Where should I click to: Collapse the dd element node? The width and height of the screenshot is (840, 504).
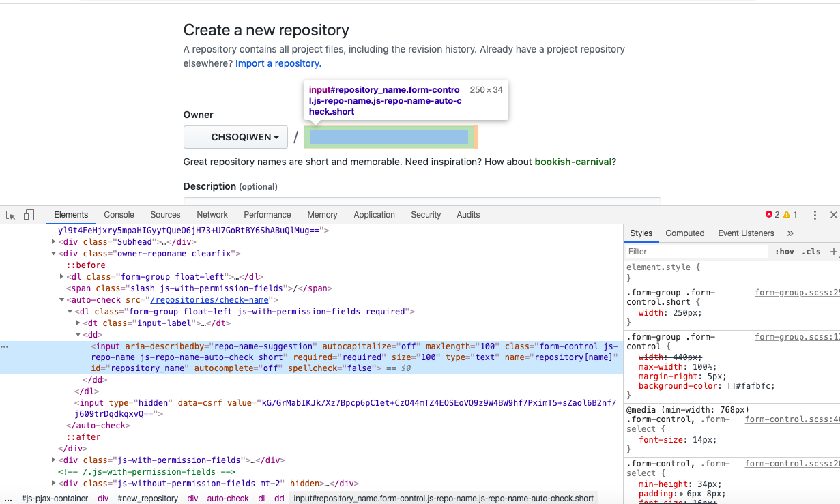78,335
